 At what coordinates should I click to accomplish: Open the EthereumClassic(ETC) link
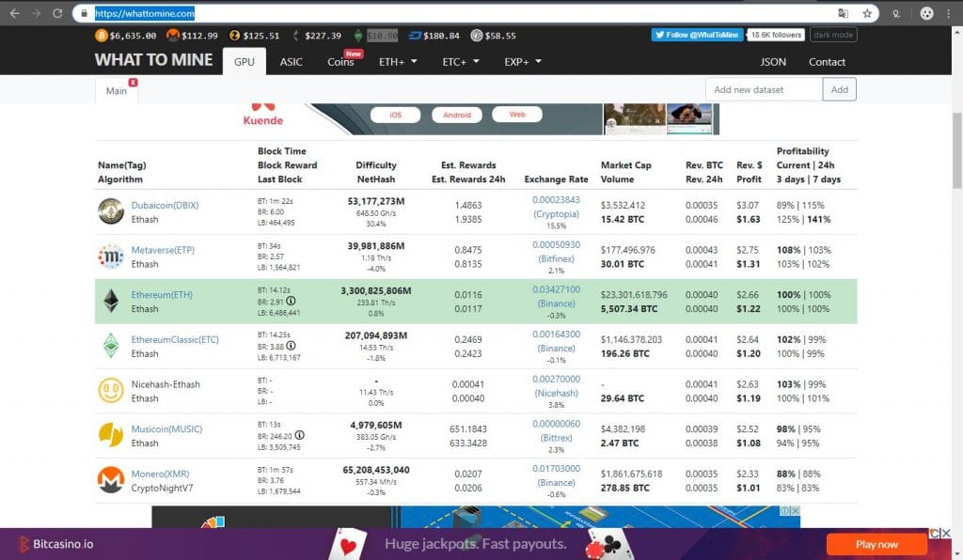[174, 339]
